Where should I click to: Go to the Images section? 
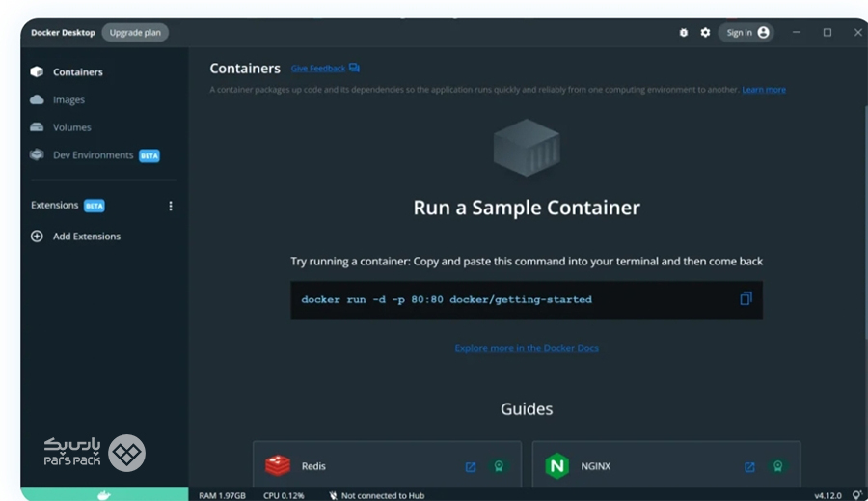point(68,99)
